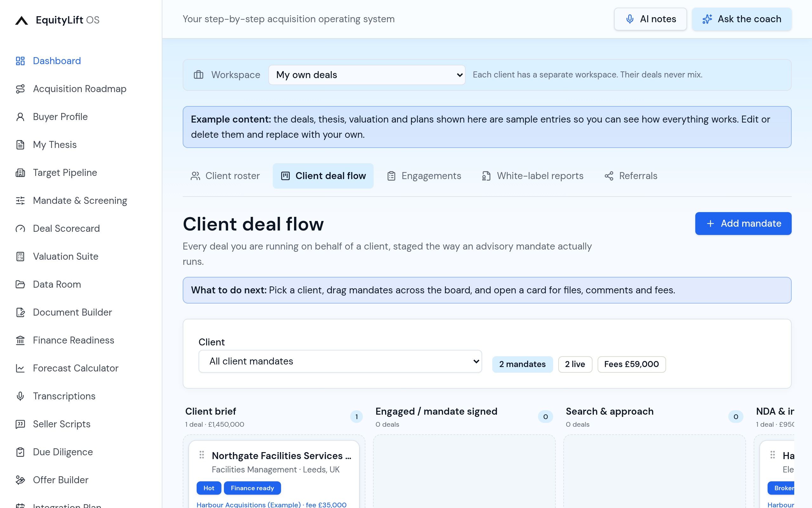This screenshot has height=508, width=812.
Task: Click the 'Finance ready' tag
Action: (252, 488)
